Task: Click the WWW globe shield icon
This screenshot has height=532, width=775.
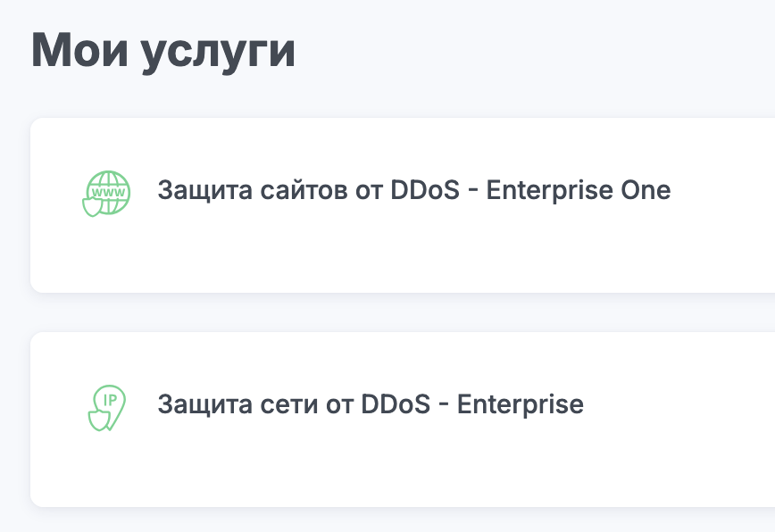Action: coord(106,192)
